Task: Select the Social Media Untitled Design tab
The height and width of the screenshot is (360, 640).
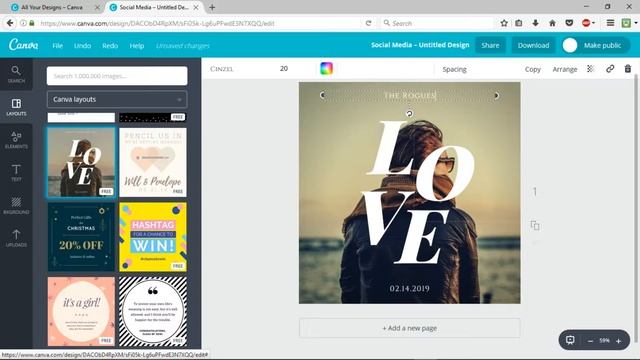Action: 154,7
